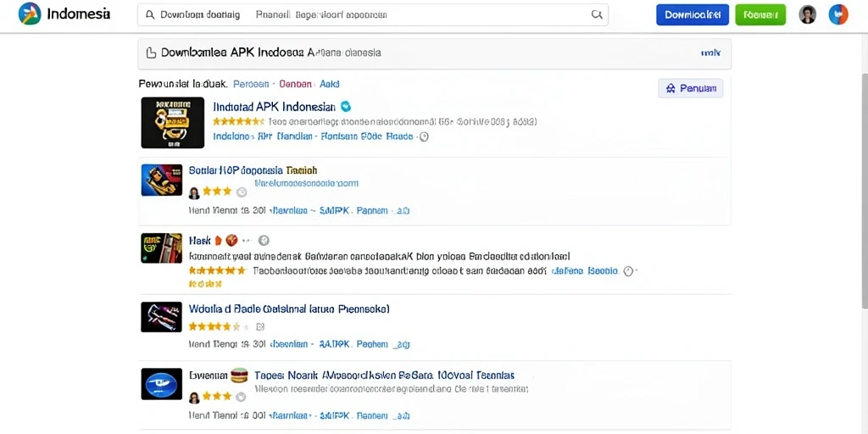Image resolution: width=868 pixels, height=434 pixels.
Task: Click the search submit magnifier at field end
Action: 597,15
